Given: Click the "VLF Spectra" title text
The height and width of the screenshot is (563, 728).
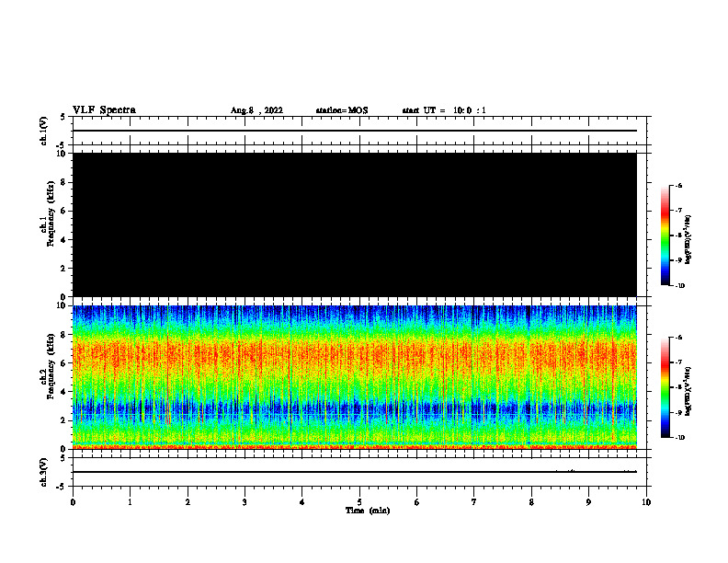Looking at the screenshot, I should 104,110.
